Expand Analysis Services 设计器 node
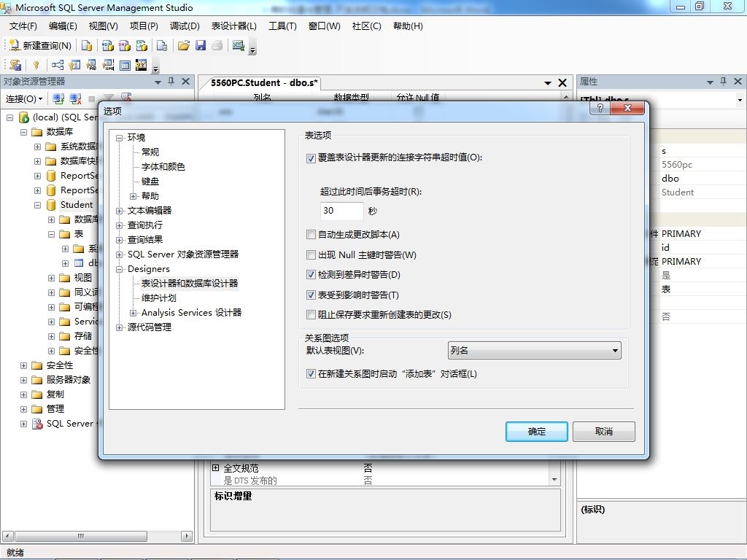This screenshot has width=747, height=560. (133, 313)
